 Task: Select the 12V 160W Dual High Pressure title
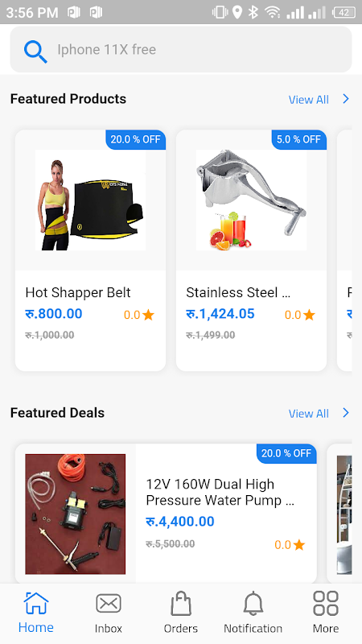pyautogui.click(x=220, y=492)
